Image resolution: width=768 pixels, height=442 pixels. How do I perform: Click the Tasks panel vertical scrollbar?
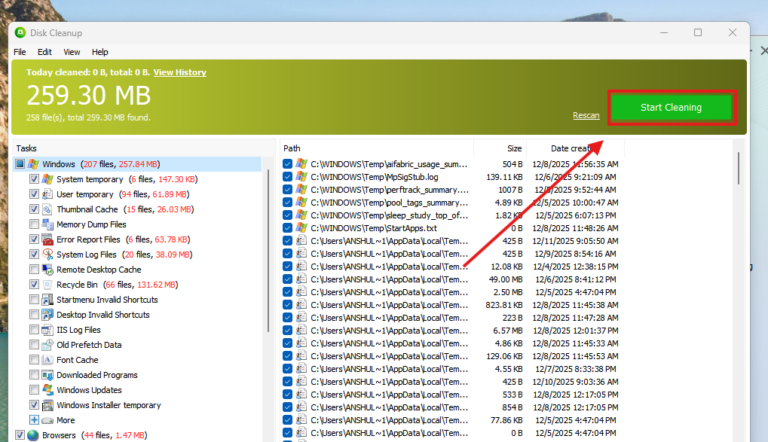click(268, 250)
